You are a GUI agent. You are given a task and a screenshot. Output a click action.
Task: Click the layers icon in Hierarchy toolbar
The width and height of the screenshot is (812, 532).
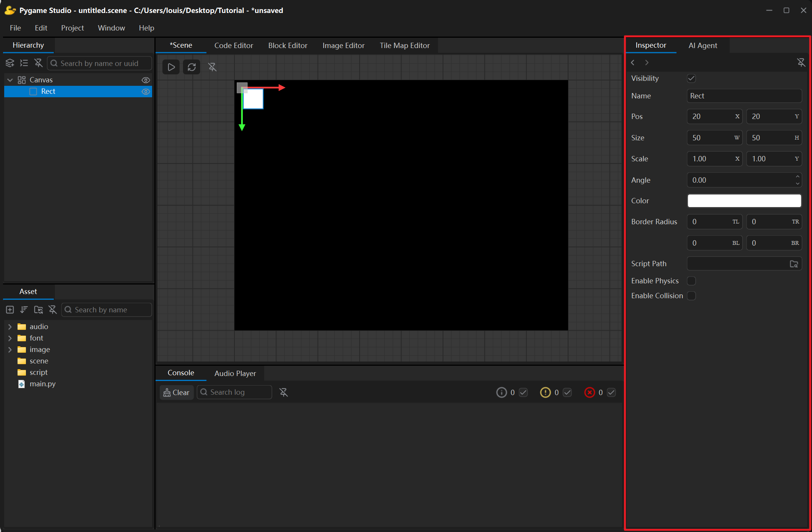pos(10,63)
